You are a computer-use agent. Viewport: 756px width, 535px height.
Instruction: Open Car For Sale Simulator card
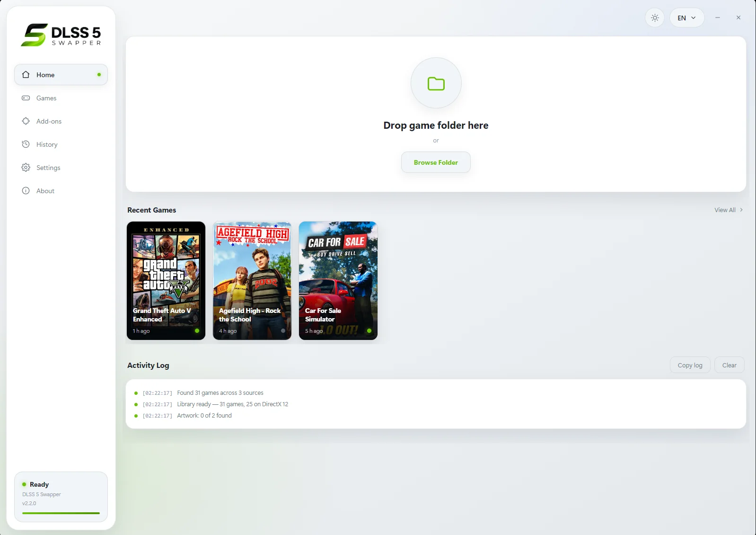338,281
